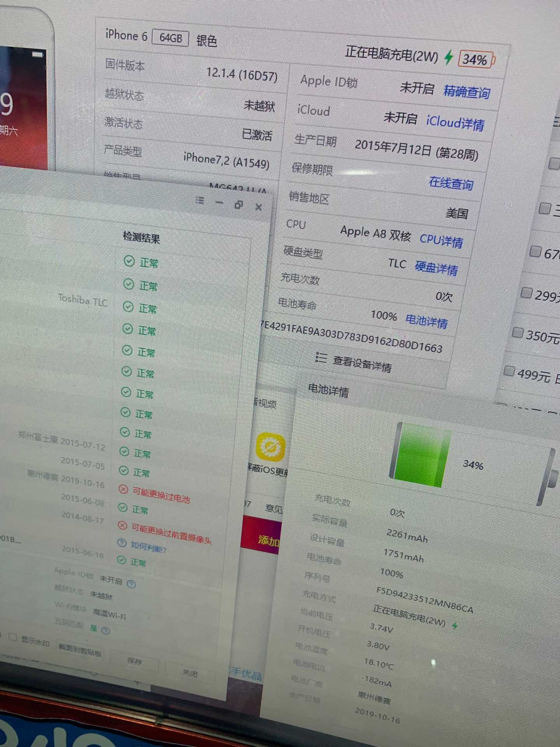Screen dimensions: 560x747
Task: Check the 499元 option checkbox
Action: [509, 371]
